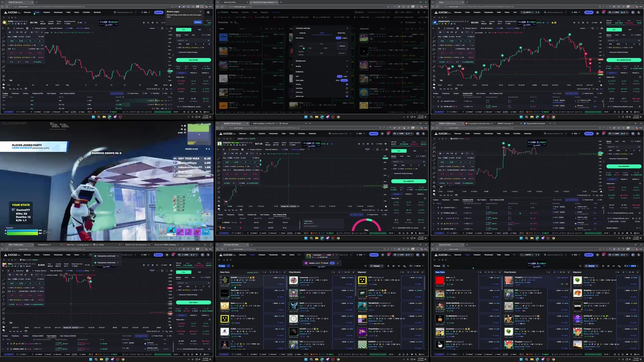644x362 pixels.
Task: Click the star favorite icon next to DOGE token
Action: click(27, 22)
